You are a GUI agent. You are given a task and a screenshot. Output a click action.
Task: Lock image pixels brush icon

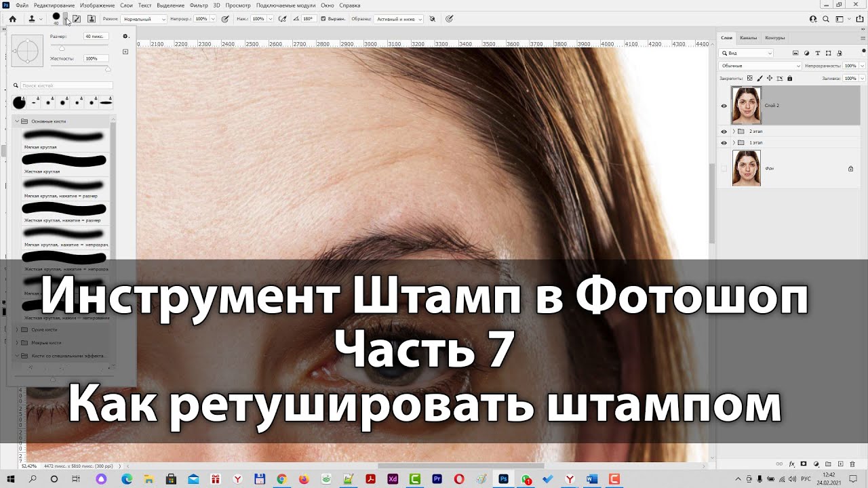click(759, 79)
